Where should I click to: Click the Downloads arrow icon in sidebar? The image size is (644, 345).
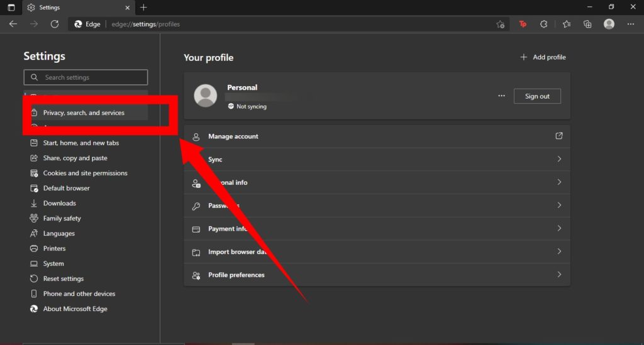pyautogui.click(x=34, y=203)
